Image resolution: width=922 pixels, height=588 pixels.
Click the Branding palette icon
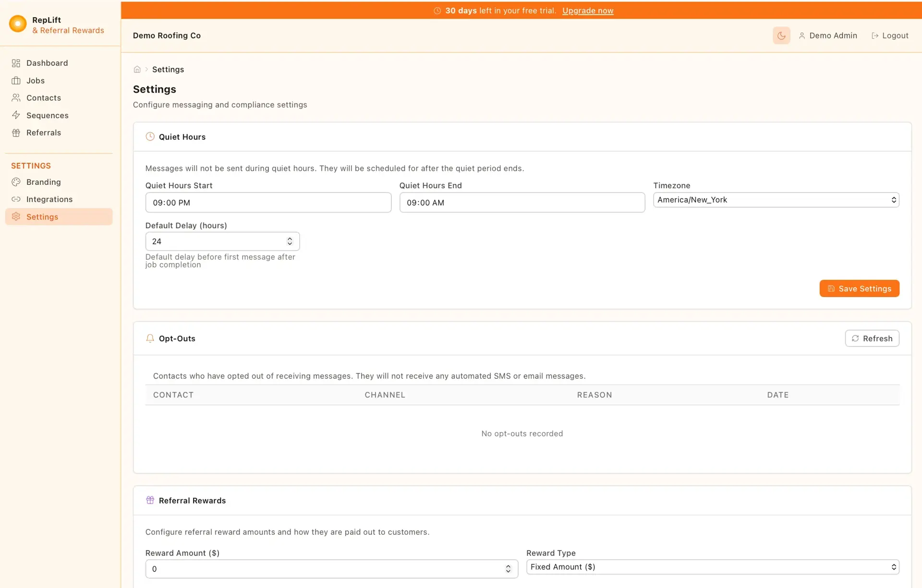pyautogui.click(x=16, y=182)
